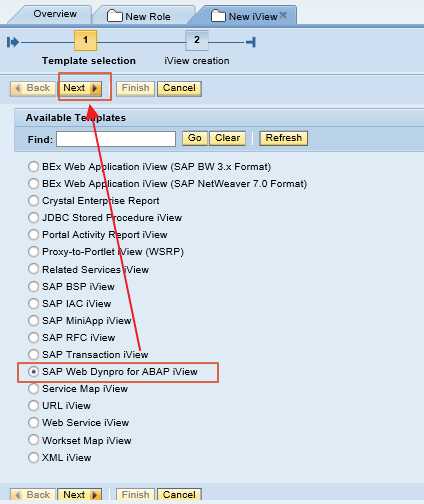Choose Crystal Enterprise Report template
424x504 pixels.
pyautogui.click(x=33, y=200)
